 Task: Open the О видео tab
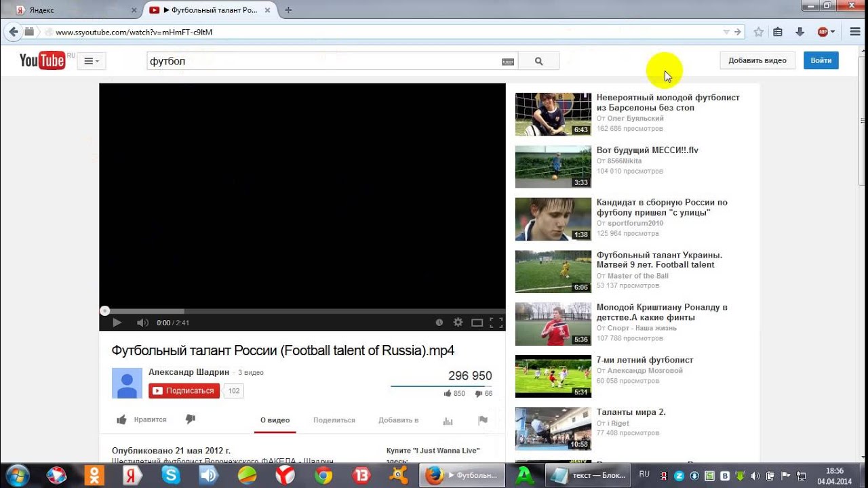[x=275, y=420]
